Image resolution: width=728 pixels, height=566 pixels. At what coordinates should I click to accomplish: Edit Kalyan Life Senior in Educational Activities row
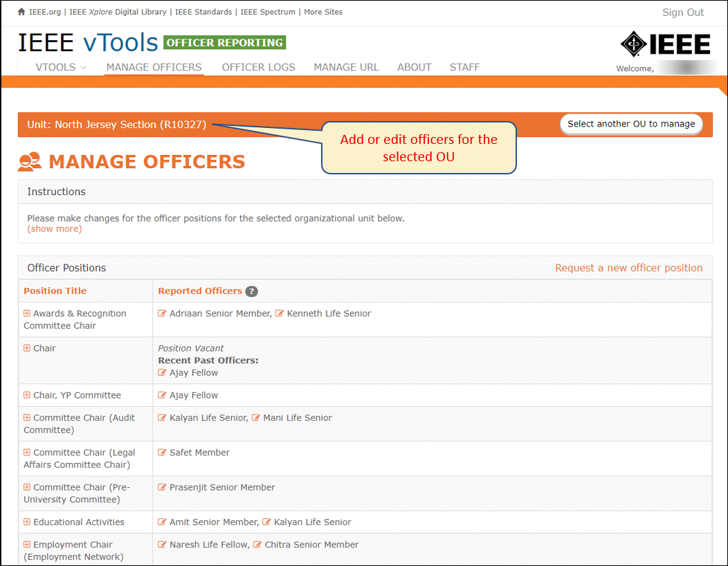pos(266,522)
